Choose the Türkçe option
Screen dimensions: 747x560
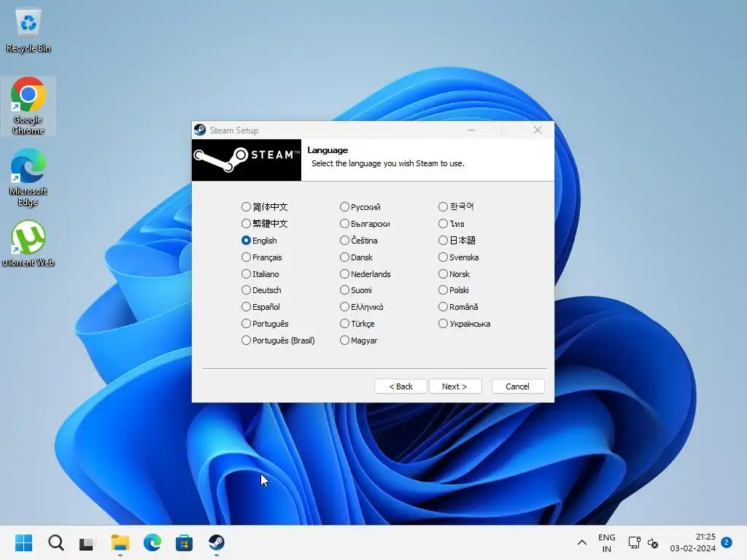357,323
